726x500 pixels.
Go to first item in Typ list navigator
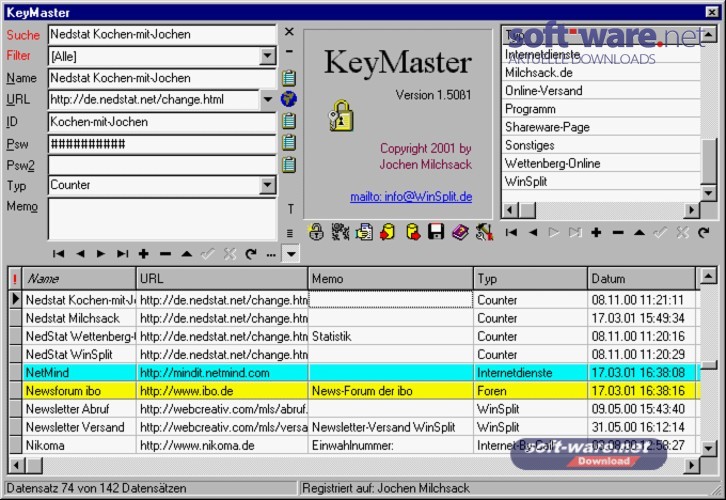pyautogui.click(x=511, y=232)
